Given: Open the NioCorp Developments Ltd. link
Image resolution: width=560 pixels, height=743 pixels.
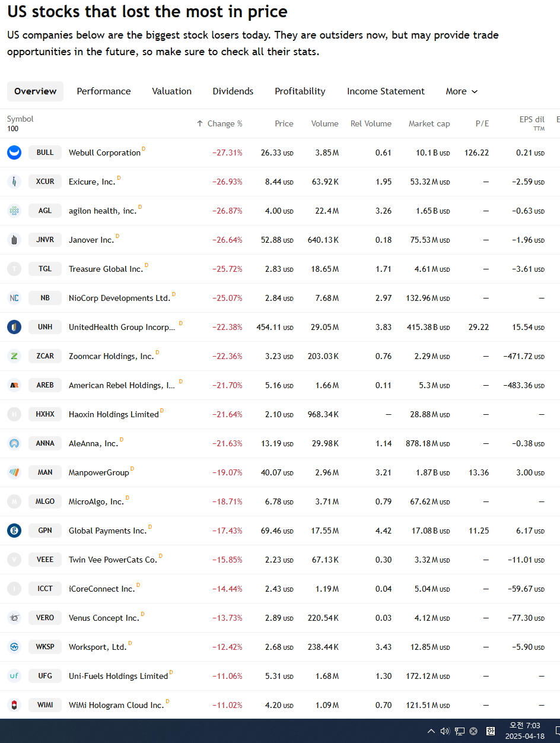Looking at the screenshot, I should tap(119, 298).
